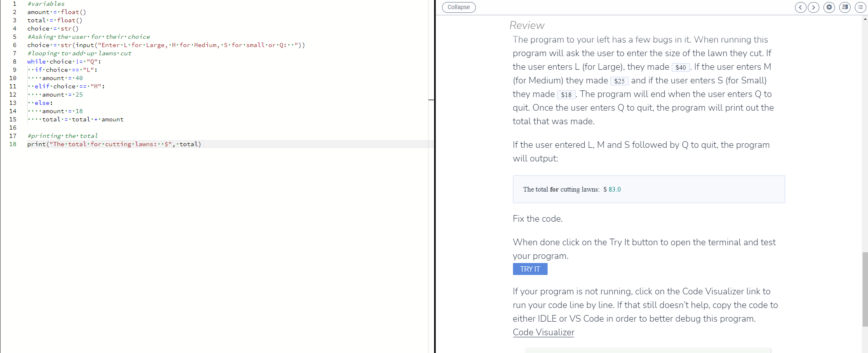Click the 'amount = 40' line

pyautogui.click(x=62, y=78)
